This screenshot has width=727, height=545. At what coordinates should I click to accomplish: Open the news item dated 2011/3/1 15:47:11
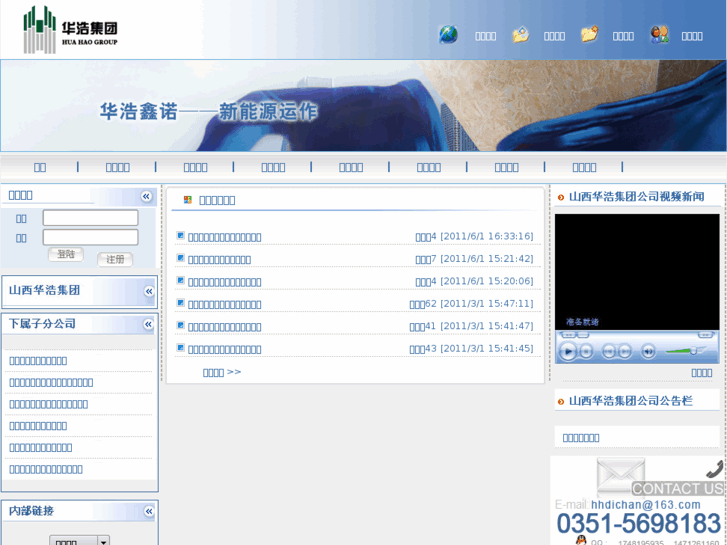224,304
